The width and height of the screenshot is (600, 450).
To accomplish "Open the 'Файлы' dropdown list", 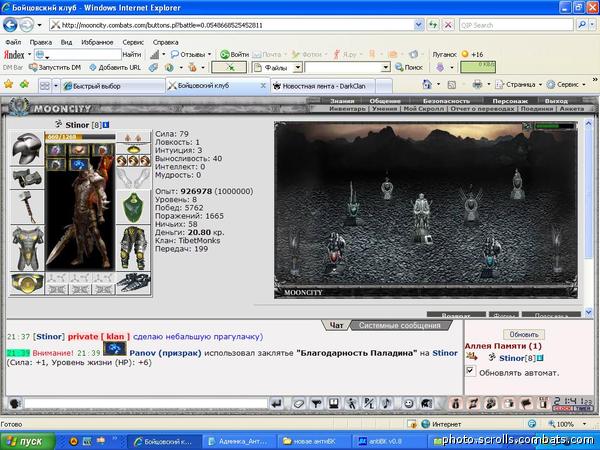I will tap(298, 68).
